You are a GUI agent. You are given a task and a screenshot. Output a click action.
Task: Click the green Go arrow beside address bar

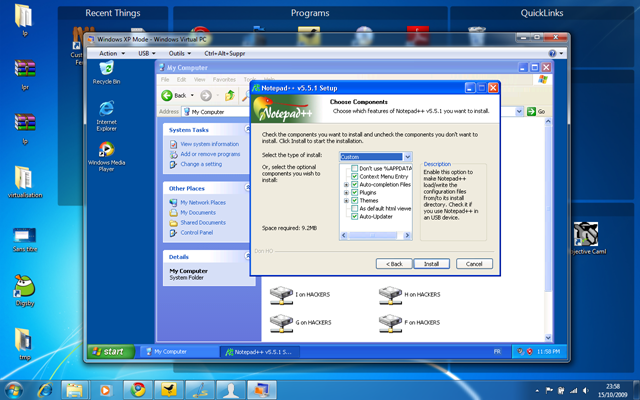(x=531, y=111)
